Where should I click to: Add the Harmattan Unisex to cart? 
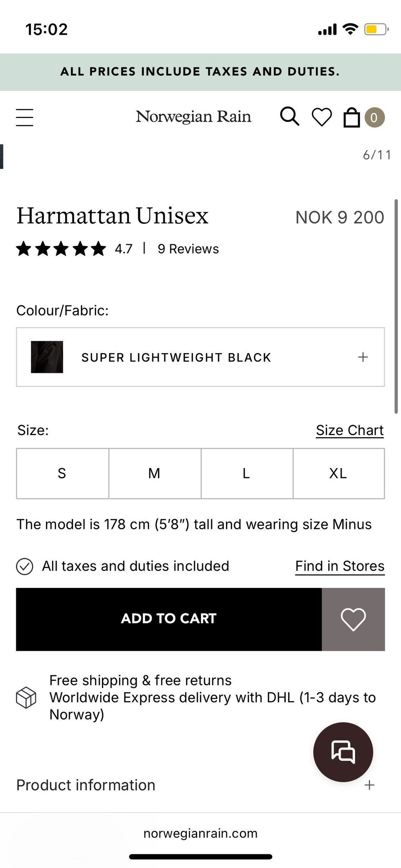point(169,619)
